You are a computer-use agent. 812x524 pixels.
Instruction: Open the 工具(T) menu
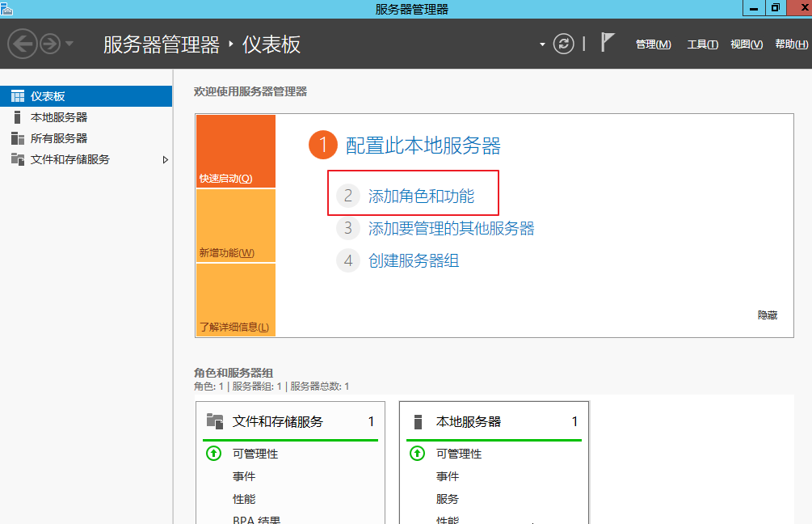[x=702, y=44]
